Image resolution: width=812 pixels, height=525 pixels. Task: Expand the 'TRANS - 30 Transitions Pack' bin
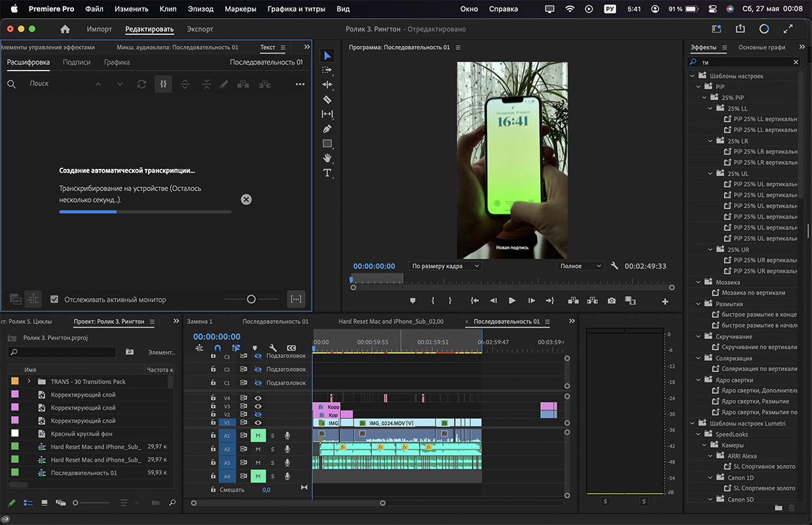click(29, 382)
